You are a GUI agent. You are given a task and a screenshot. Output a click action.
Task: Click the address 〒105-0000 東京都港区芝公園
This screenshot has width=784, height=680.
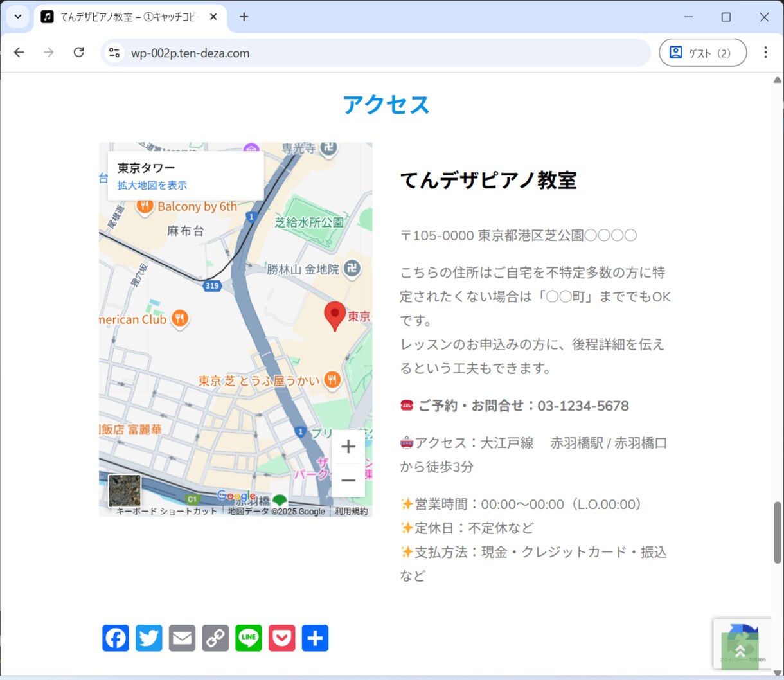point(519,235)
